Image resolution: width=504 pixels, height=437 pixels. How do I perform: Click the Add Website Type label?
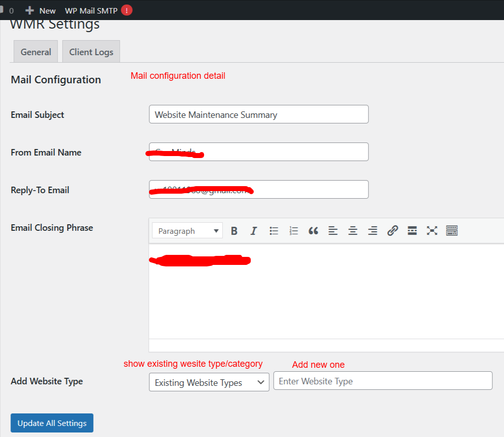coord(47,381)
